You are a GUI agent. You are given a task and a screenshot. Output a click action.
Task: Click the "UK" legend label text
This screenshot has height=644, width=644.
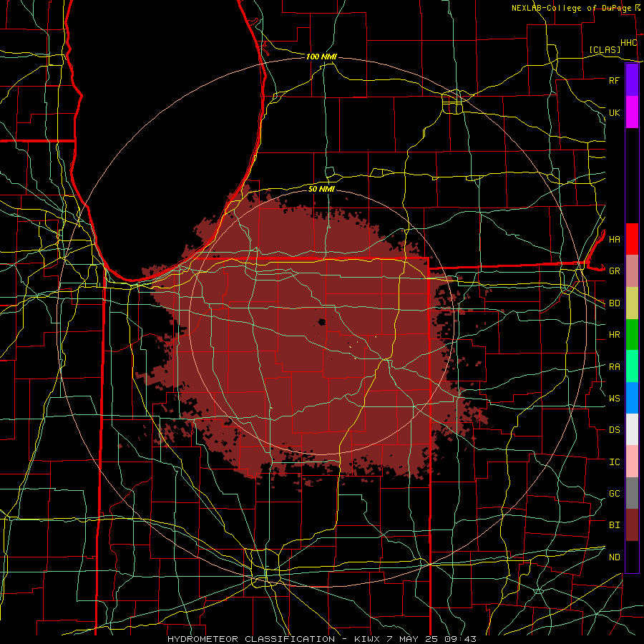(614, 112)
